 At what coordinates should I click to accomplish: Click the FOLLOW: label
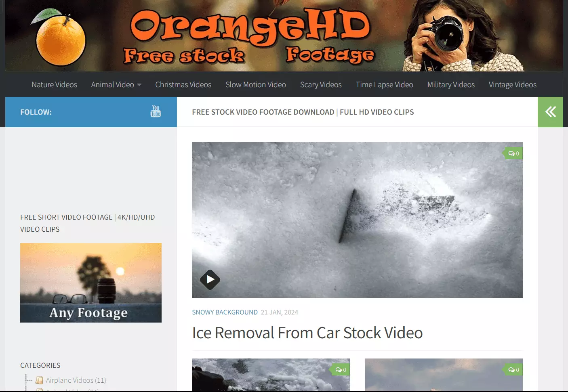point(36,112)
